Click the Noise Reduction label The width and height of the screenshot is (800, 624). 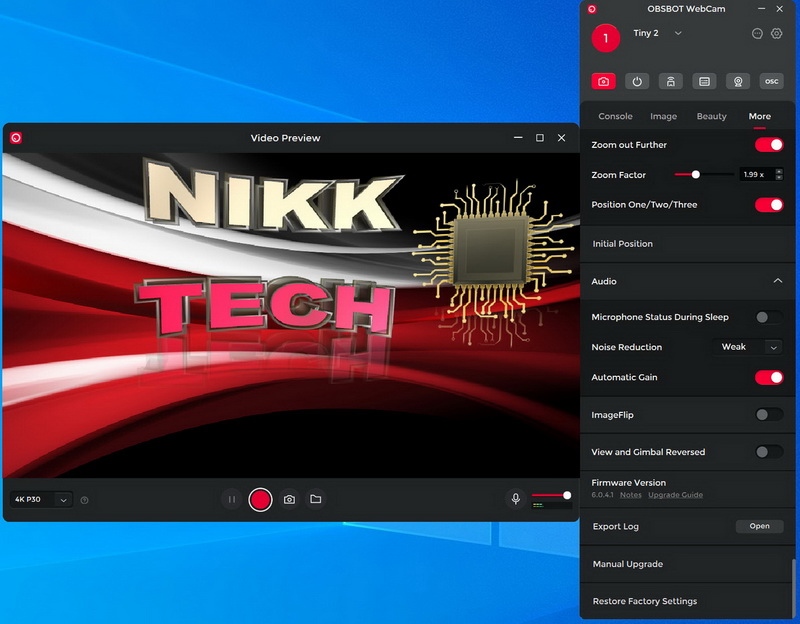(x=627, y=347)
